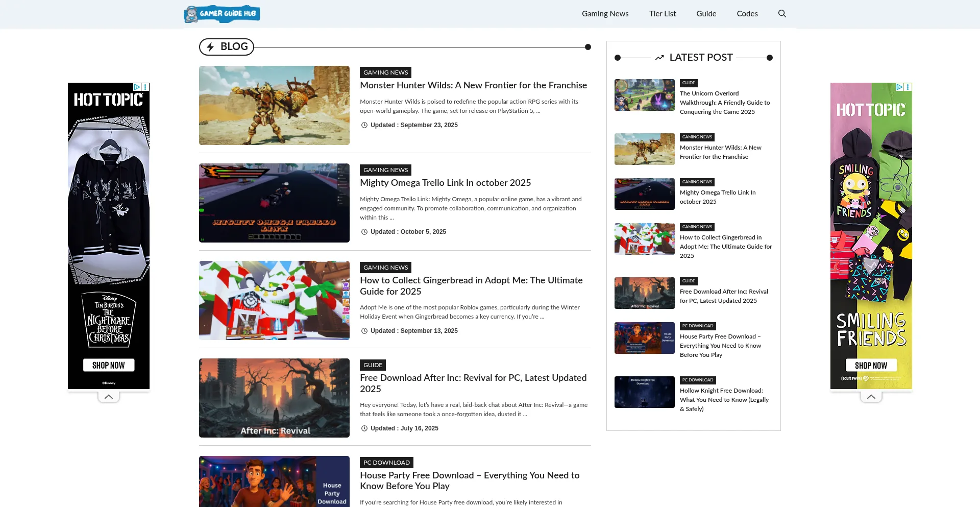This screenshot has width=980, height=507.
Task: Select the Codes navigation item
Action: (x=747, y=14)
